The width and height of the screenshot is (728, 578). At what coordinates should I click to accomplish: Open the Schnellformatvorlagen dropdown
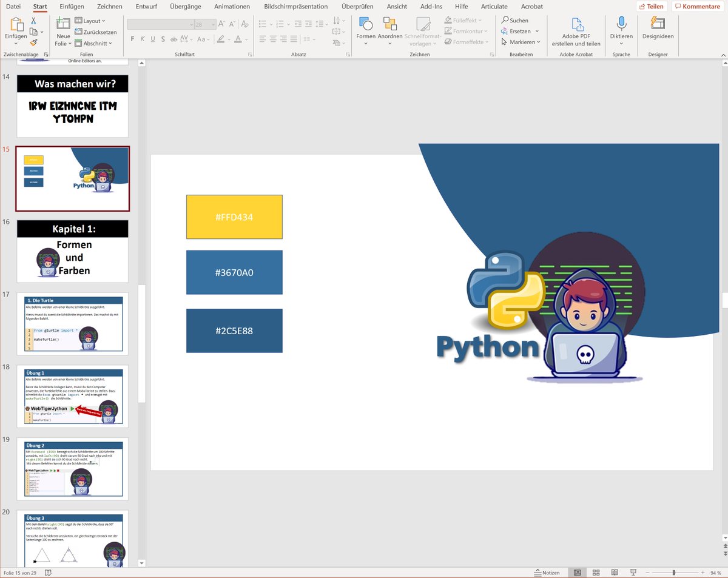pyautogui.click(x=423, y=32)
